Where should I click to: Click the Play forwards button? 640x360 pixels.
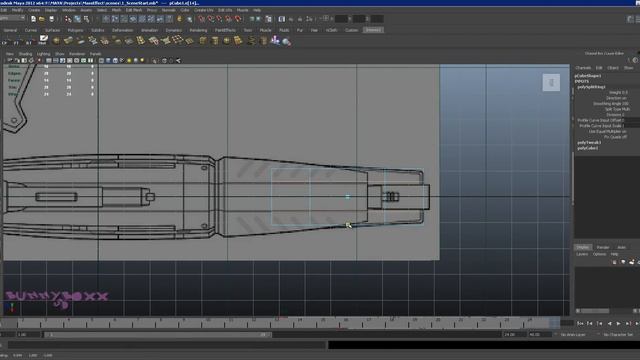[618, 323]
